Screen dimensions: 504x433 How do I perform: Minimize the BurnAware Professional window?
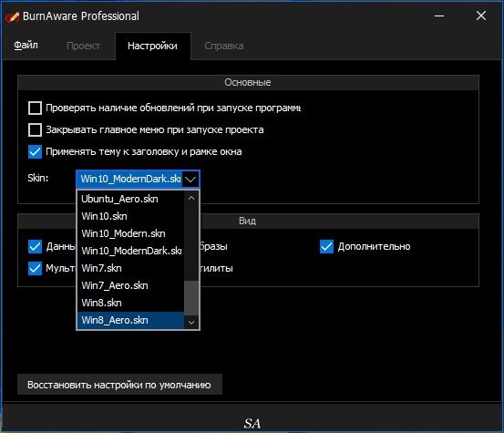pyautogui.click(x=439, y=15)
